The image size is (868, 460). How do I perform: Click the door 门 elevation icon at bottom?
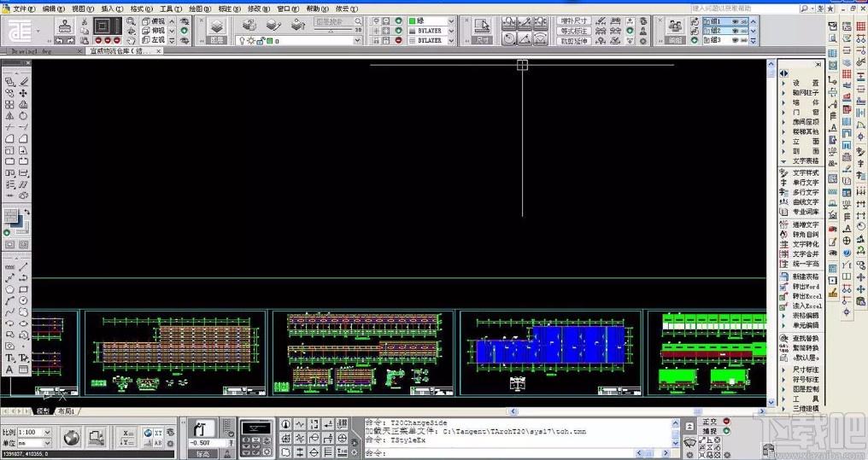pos(202,429)
